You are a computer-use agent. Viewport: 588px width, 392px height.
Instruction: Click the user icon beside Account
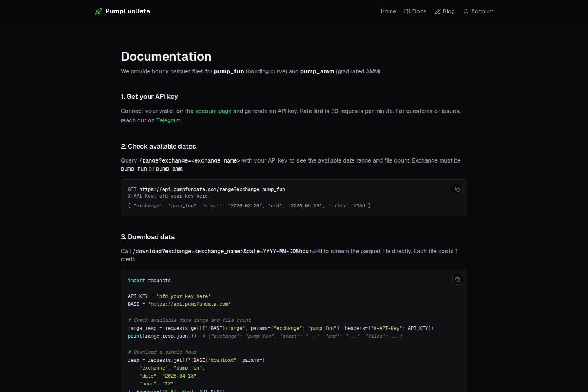(x=466, y=11)
